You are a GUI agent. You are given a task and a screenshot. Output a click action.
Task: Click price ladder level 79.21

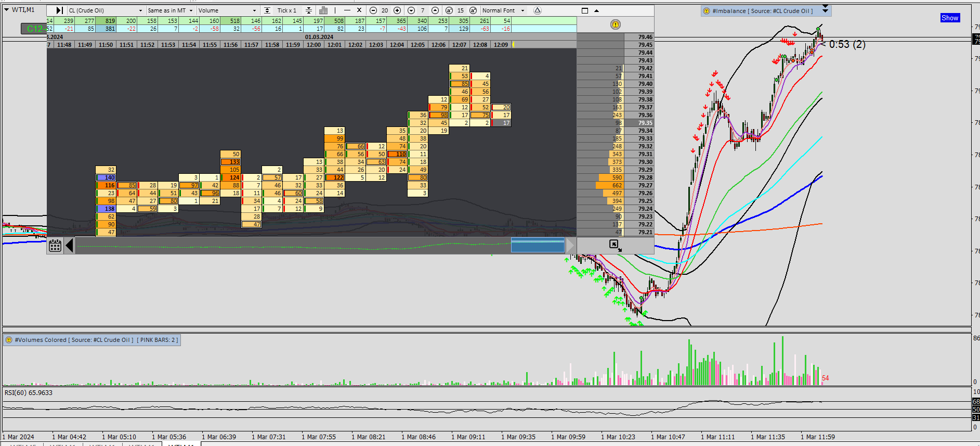(639, 232)
